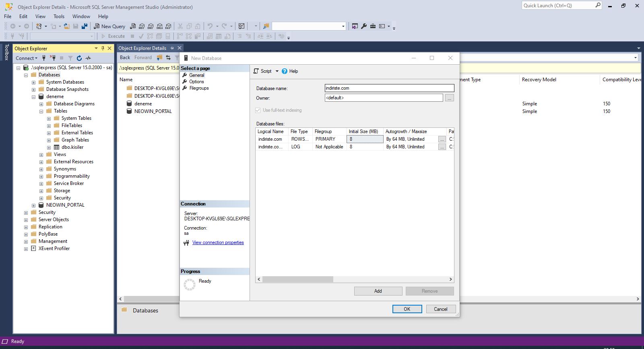The image size is (644, 349).
Task: Toggle Use full-text indexing checkbox
Action: click(258, 110)
